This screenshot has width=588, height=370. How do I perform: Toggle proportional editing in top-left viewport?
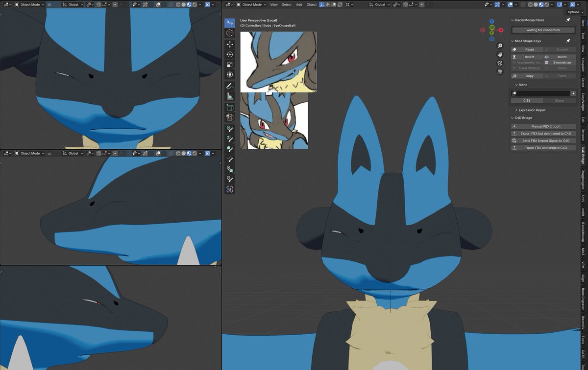(115, 4)
